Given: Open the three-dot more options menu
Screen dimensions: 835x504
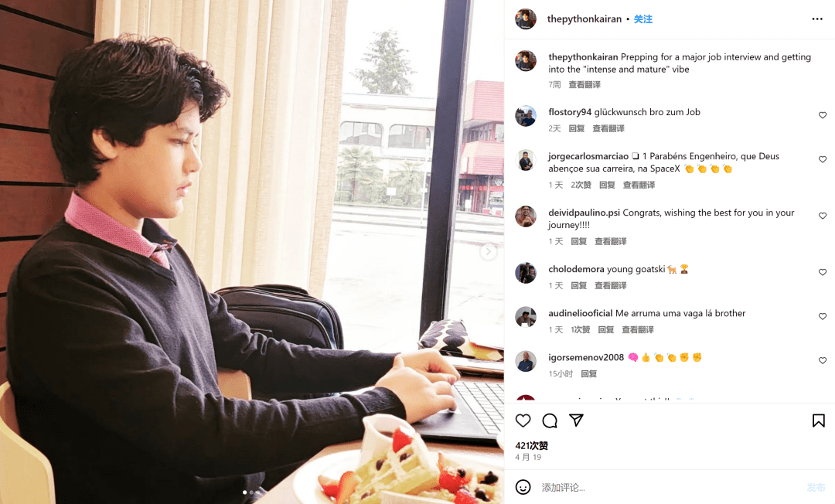Looking at the screenshot, I should 817,19.
